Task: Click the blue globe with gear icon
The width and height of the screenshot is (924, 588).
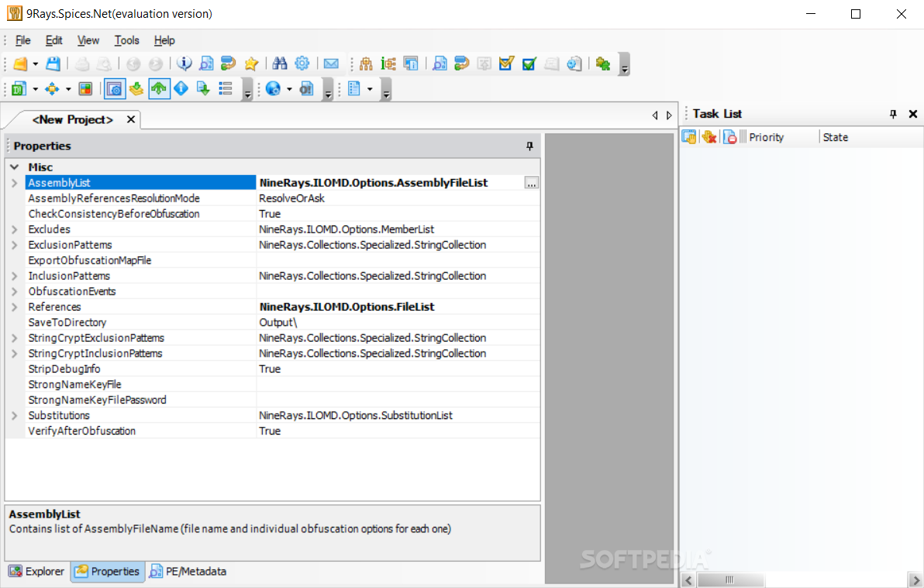Action: 273,89
